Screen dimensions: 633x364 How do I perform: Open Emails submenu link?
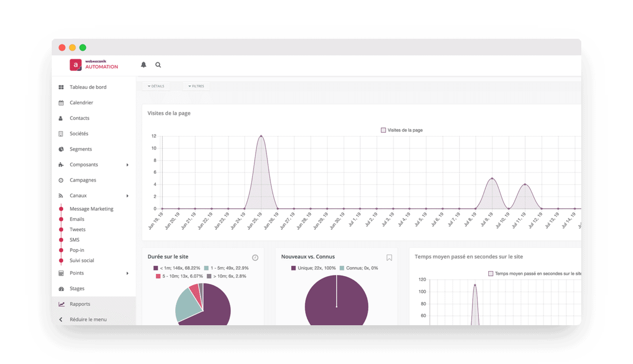click(77, 219)
